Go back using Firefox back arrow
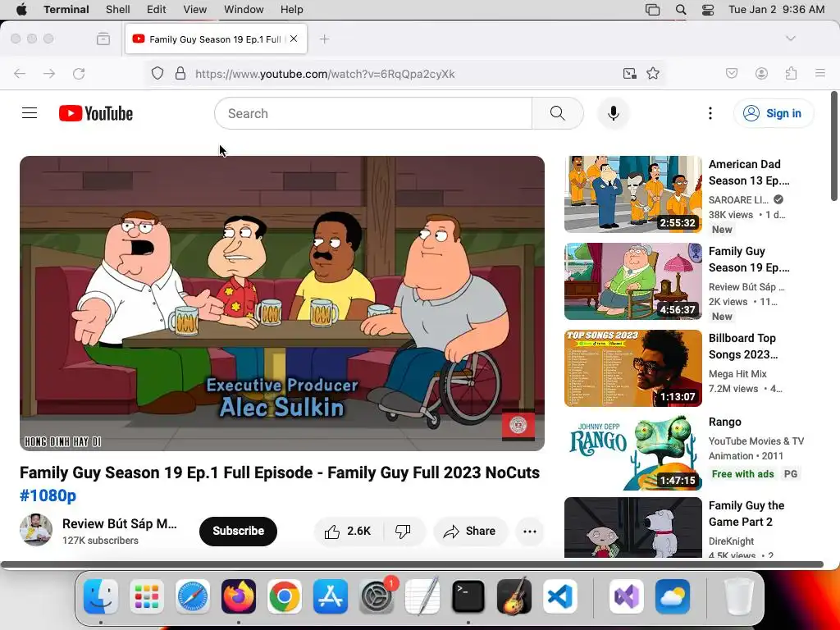This screenshot has height=630, width=840. click(x=20, y=73)
